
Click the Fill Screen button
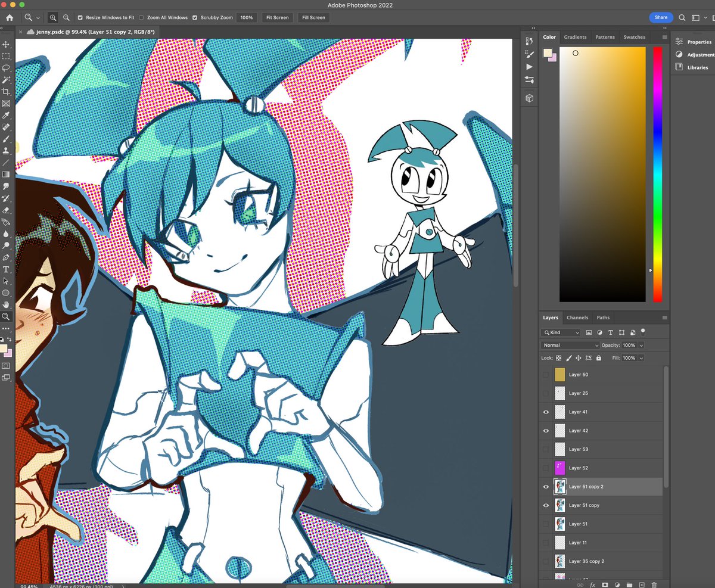pos(313,18)
